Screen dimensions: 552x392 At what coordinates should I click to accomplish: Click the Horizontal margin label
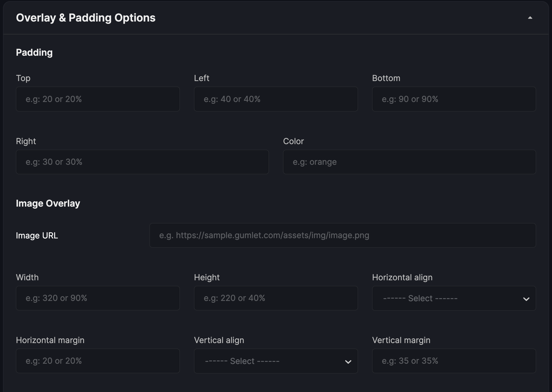50,340
